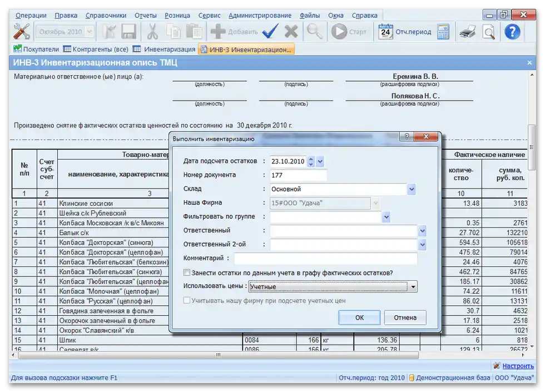545x392 pixels.
Task: Open the wrench and screwdriver settings icon
Action: coord(22,32)
